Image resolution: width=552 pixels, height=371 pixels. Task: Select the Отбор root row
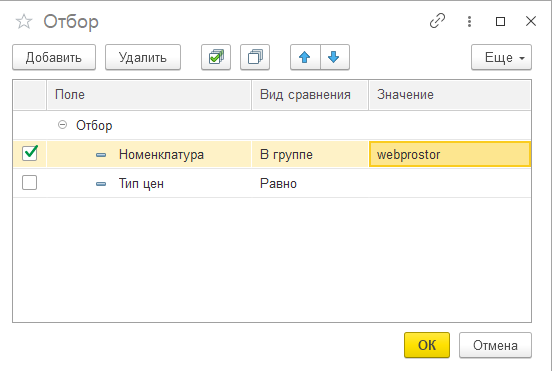[272, 125]
